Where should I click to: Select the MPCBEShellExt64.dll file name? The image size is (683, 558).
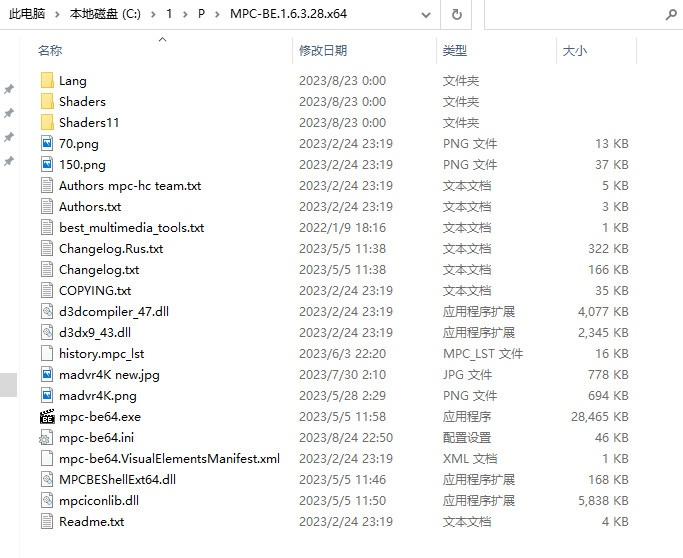(x=118, y=480)
